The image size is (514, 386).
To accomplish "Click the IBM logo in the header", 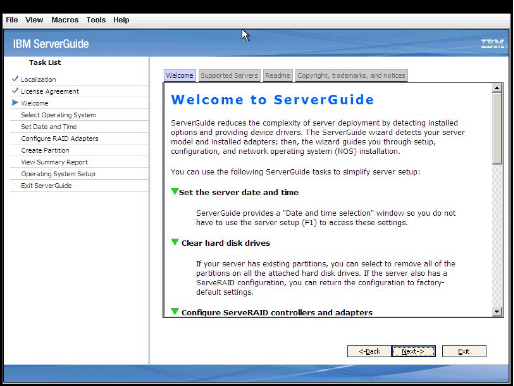I will coord(493,44).
